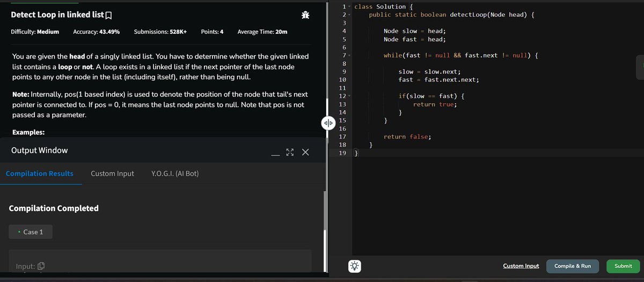The width and height of the screenshot is (644, 282).
Task: Click the 'Examples:' heading
Action: pyautogui.click(x=28, y=132)
